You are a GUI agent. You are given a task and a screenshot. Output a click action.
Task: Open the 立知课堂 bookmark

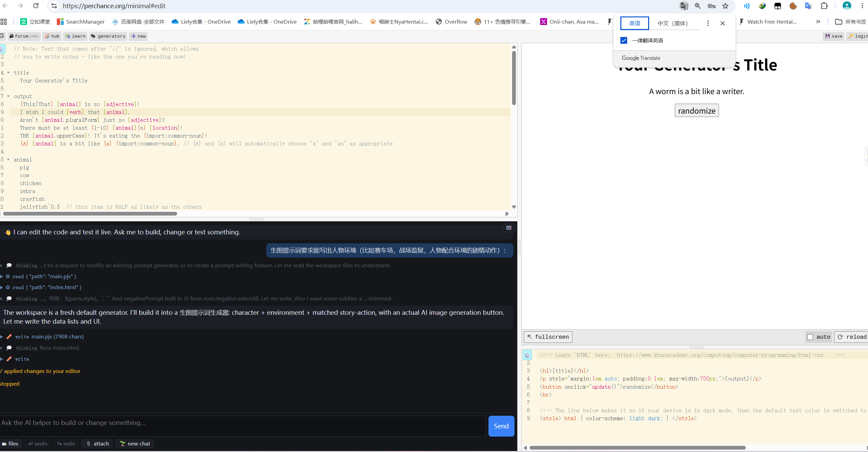35,22
